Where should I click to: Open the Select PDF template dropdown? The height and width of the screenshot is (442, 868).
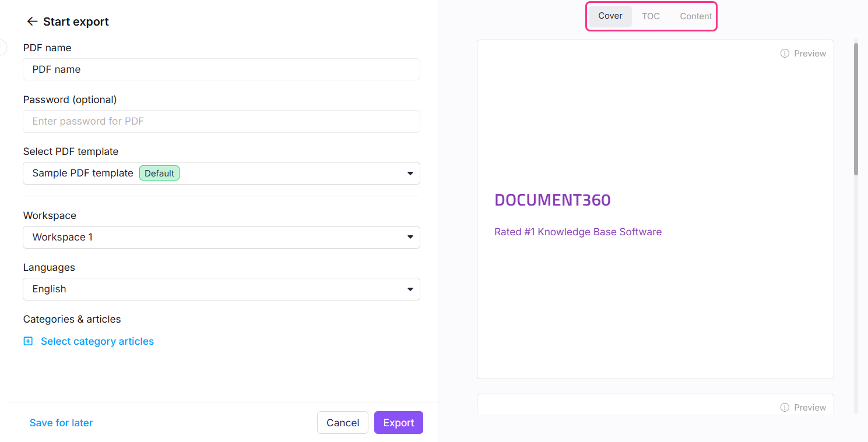pyautogui.click(x=222, y=173)
